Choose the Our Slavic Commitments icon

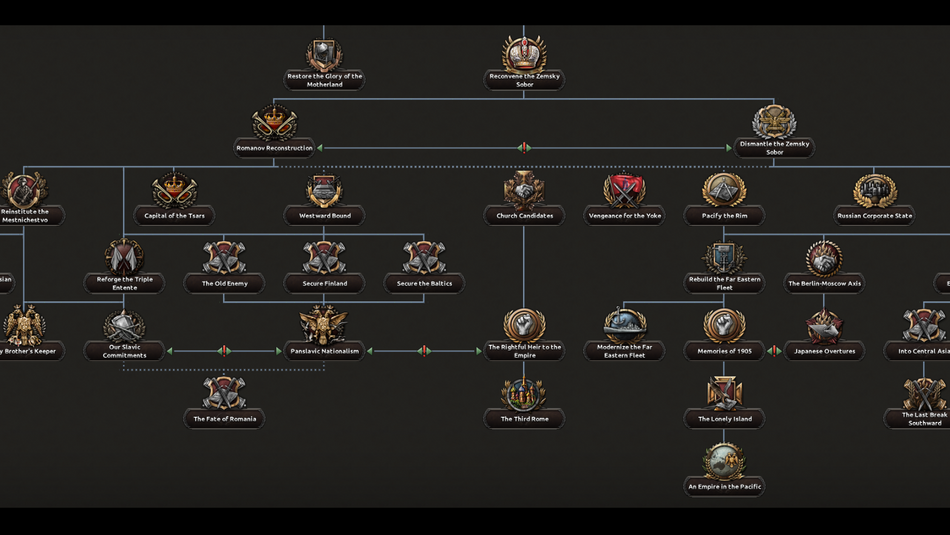(x=124, y=325)
